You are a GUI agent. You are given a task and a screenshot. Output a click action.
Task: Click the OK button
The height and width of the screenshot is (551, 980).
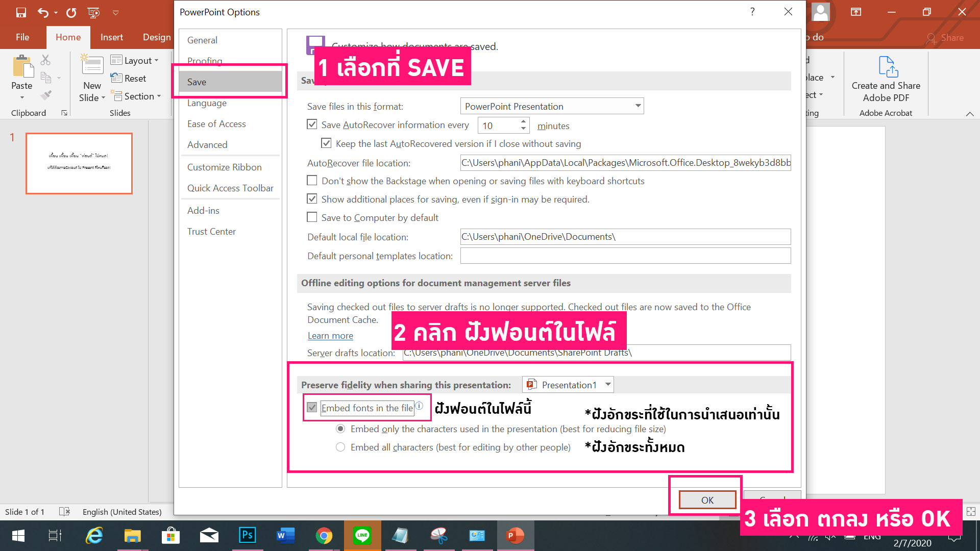click(706, 500)
